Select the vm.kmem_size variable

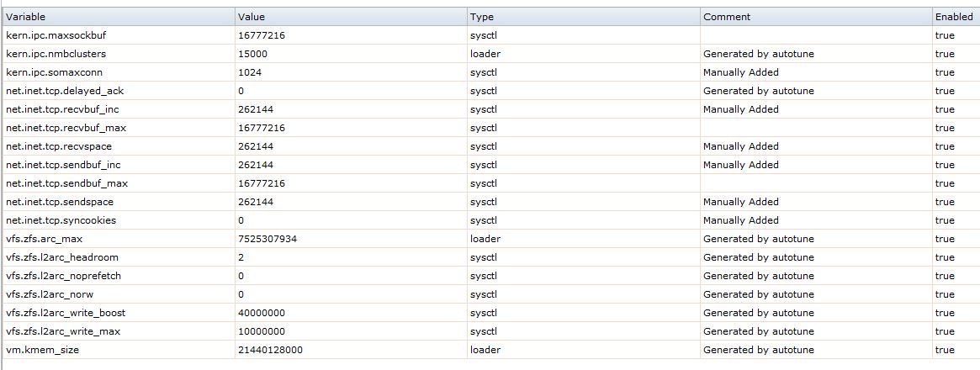point(43,350)
